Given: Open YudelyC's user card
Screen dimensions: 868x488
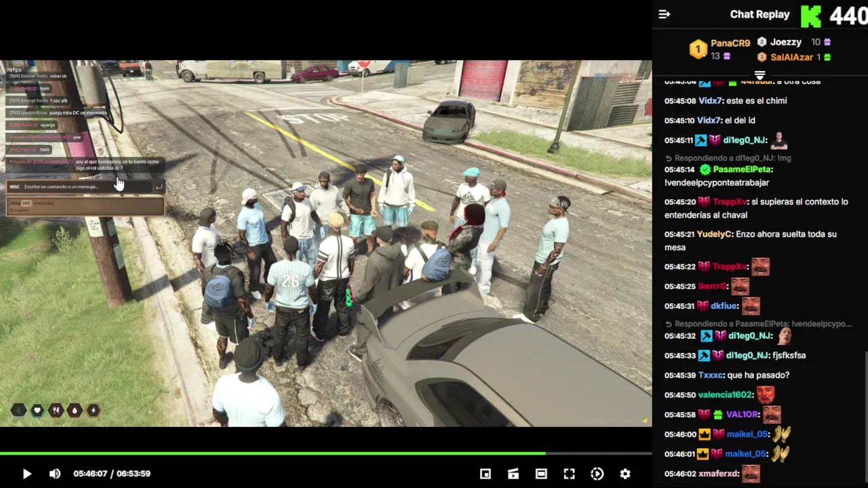Looking at the screenshot, I should (715, 235).
